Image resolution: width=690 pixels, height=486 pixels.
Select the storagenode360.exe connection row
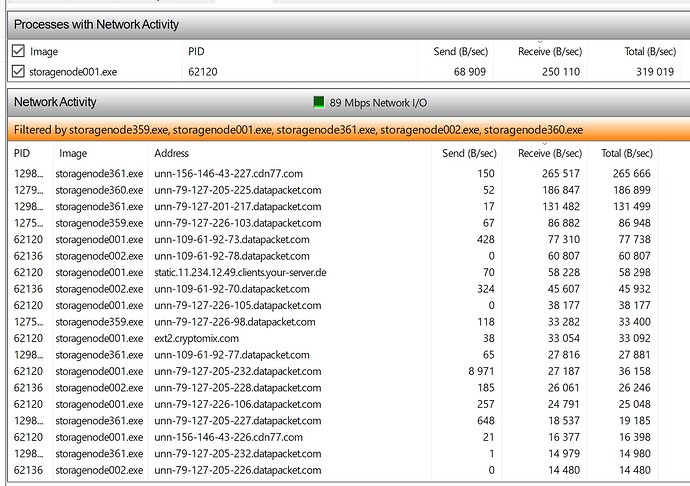[x=99, y=190]
